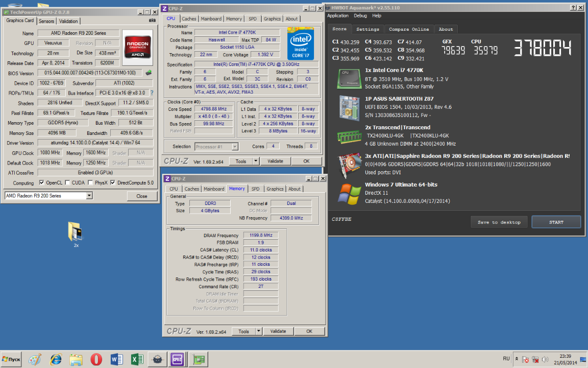Open Mainboard tab in upper CPU-Z window
Image resolution: width=588 pixels, height=368 pixels.
[211, 19]
